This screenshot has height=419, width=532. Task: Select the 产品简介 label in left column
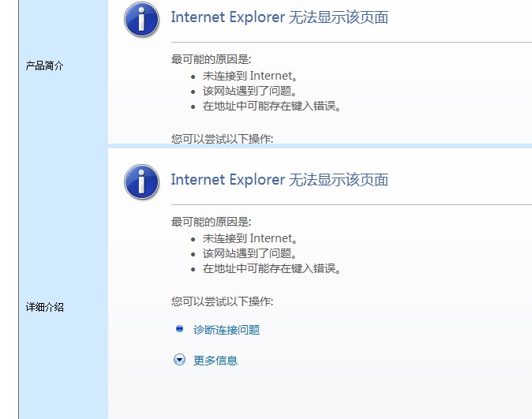click(44, 66)
